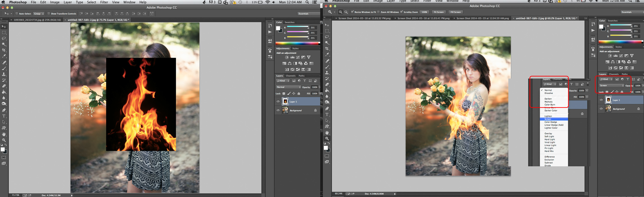This screenshot has height=197, width=644.
Task: Hide Background layer in left window
Action: click(278, 110)
